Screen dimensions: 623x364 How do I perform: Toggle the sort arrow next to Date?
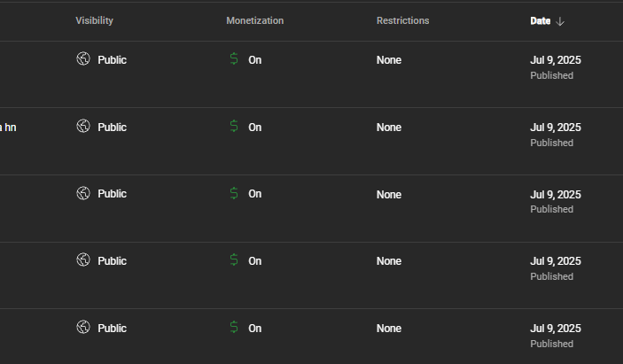tap(560, 21)
